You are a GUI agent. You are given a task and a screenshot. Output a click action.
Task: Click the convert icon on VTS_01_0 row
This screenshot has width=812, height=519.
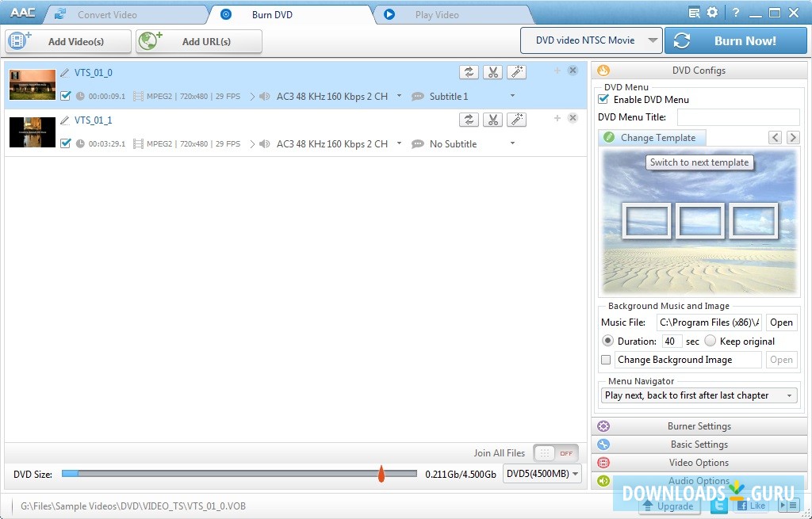(469, 72)
